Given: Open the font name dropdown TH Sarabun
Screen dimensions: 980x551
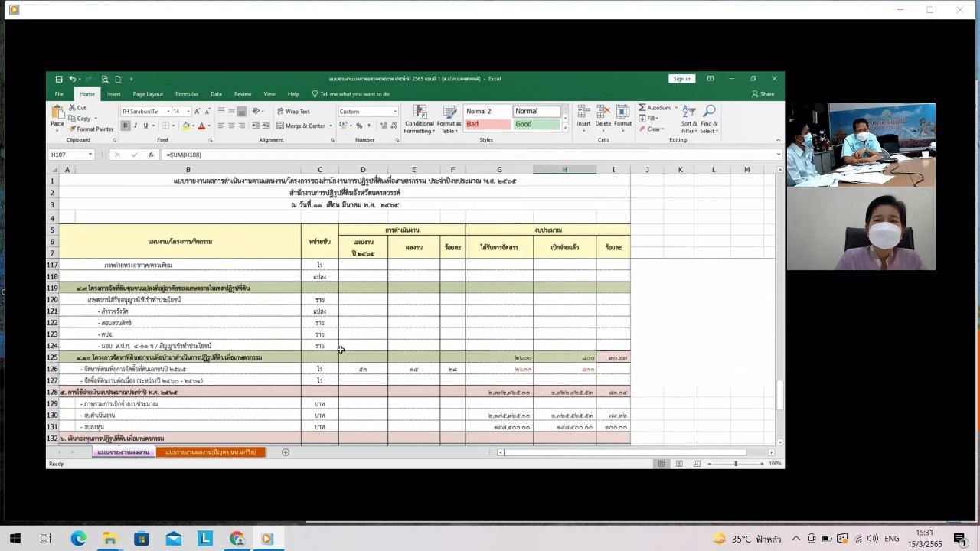Looking at the screenshot, I should click(167, 112).
